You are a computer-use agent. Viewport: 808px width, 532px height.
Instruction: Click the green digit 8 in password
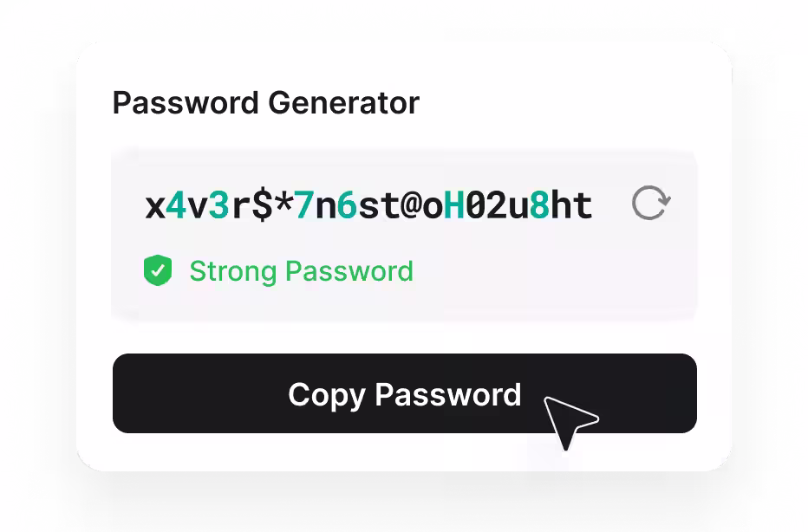point(539,205)
